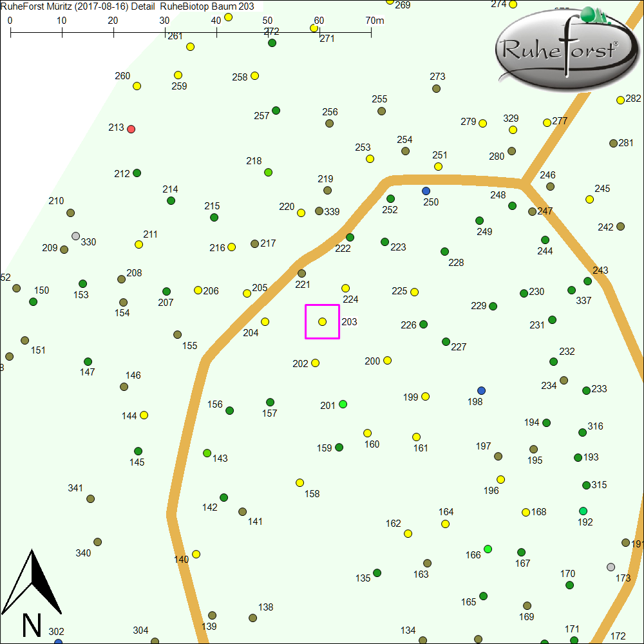Click olive tree marker 339
Screen dimensions: 644x644
pyautogui.click(x=319, y=211)
